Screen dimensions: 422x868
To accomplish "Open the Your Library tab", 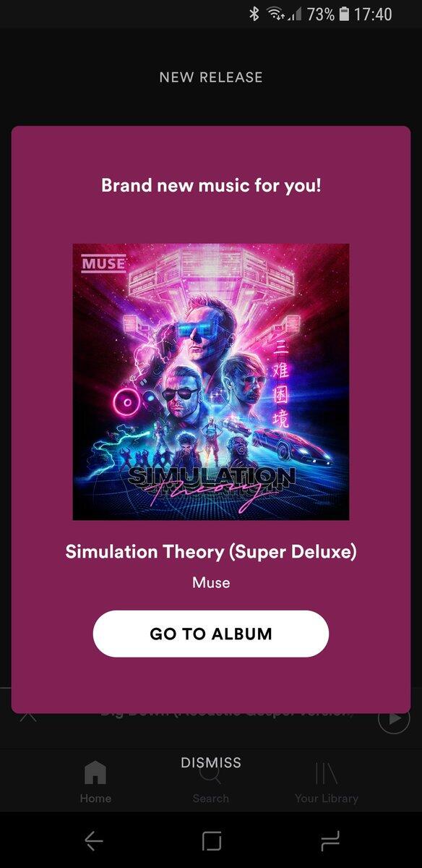I will pos(327,783).
